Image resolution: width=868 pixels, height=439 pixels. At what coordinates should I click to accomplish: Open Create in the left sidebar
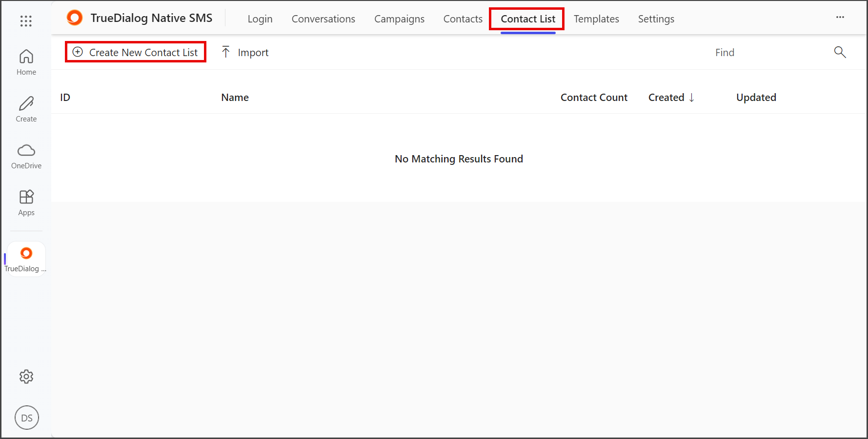[26, 109]
